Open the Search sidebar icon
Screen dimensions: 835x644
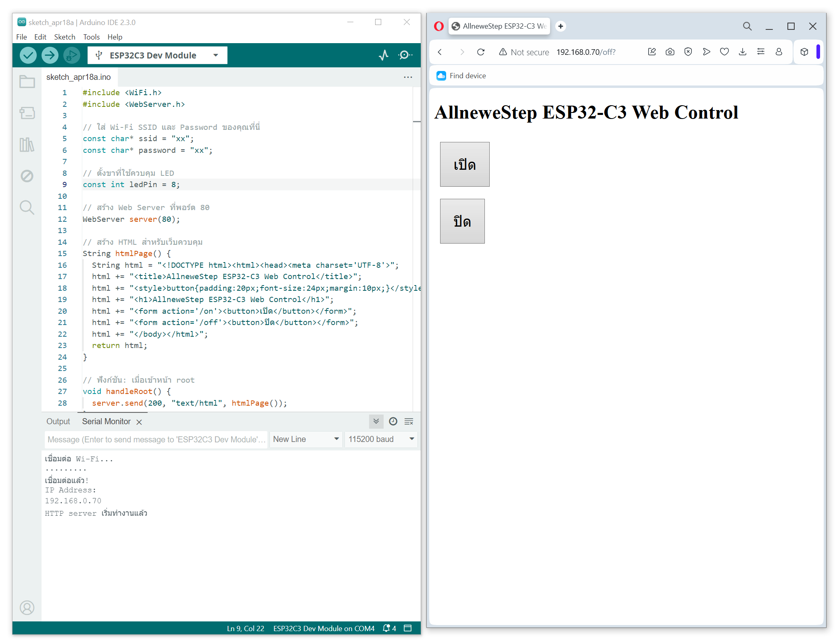click(27, 207)
